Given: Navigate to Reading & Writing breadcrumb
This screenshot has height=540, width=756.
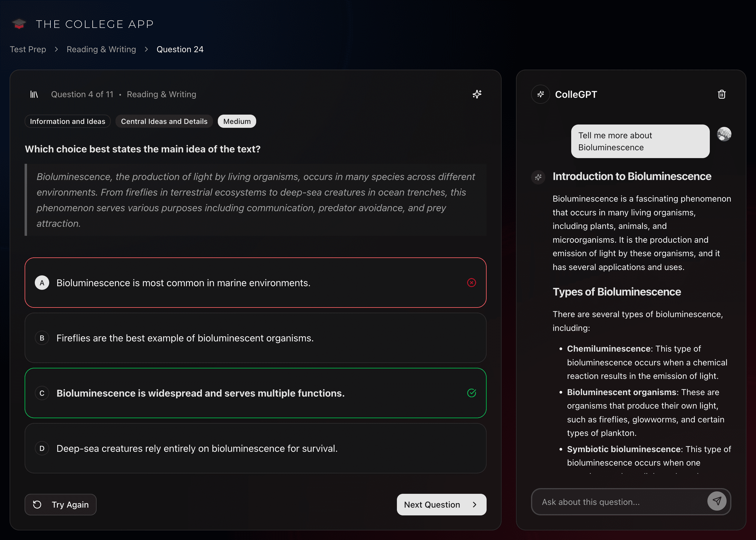Looking at the screenshot, I should point(101,49).
